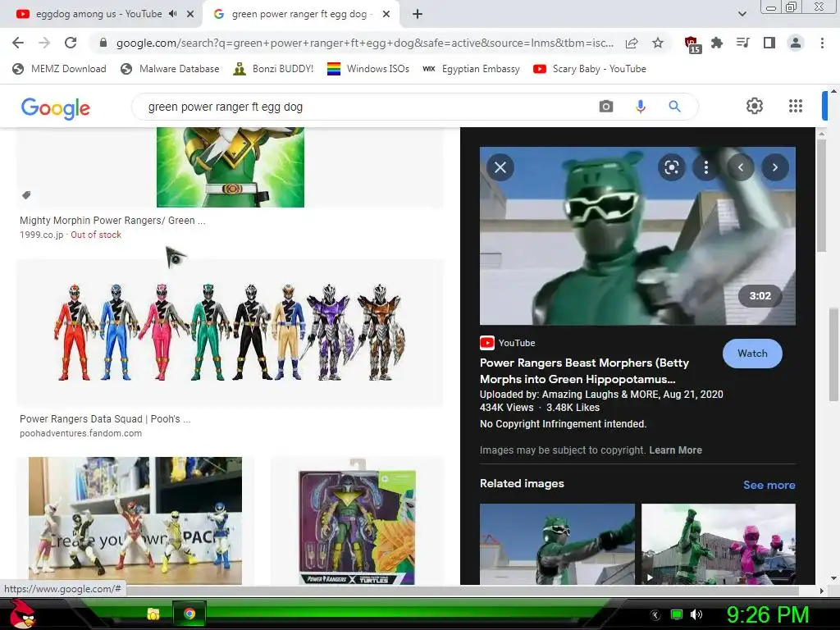
Task: Expand the tab search dropdown arrow
Action: [742, 14]
